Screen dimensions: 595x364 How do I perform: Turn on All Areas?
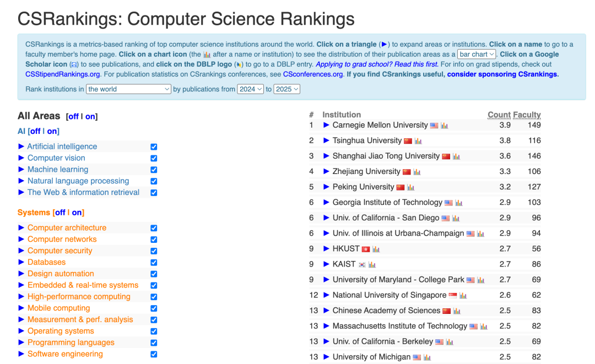coord(90,116)
